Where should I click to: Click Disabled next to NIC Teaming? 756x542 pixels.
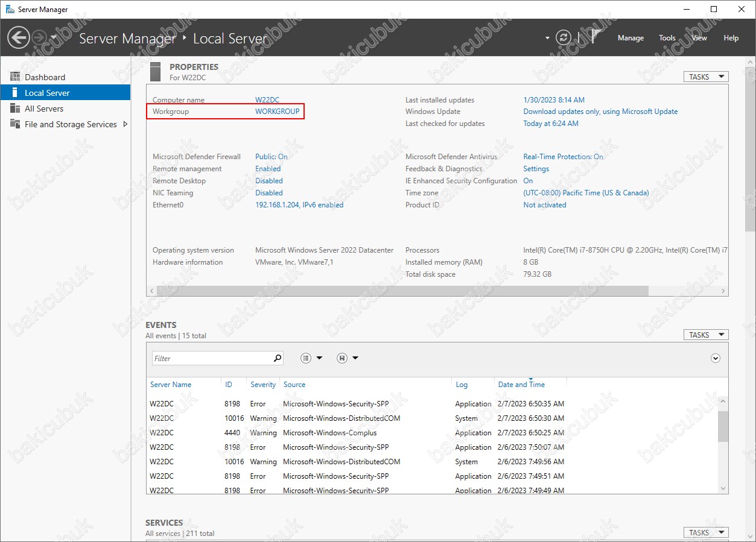pos(269,193)
